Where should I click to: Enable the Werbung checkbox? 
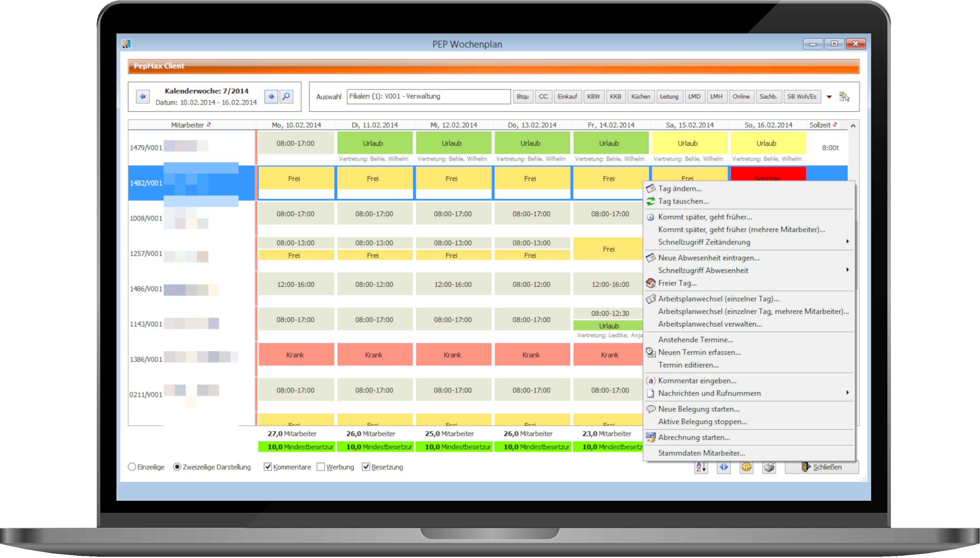coord(321,467)
